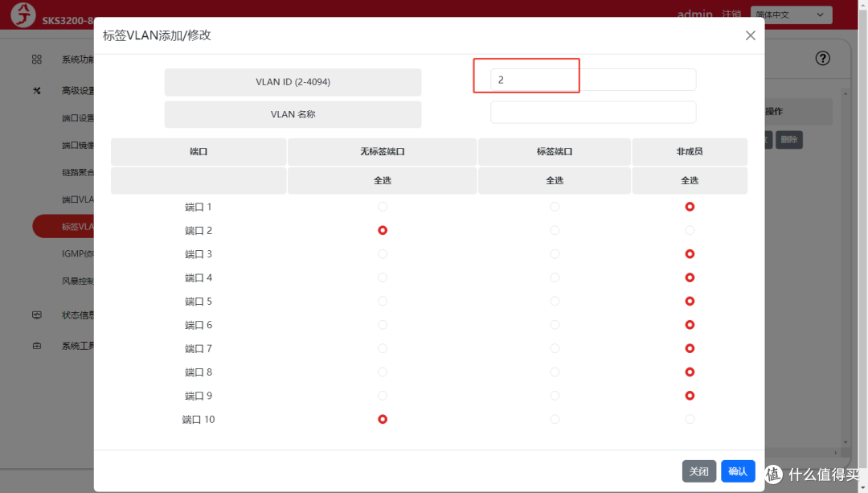The image size is (868, 493).
Task: Click the VLAN 名称 label
Action: tap(293, 114)
